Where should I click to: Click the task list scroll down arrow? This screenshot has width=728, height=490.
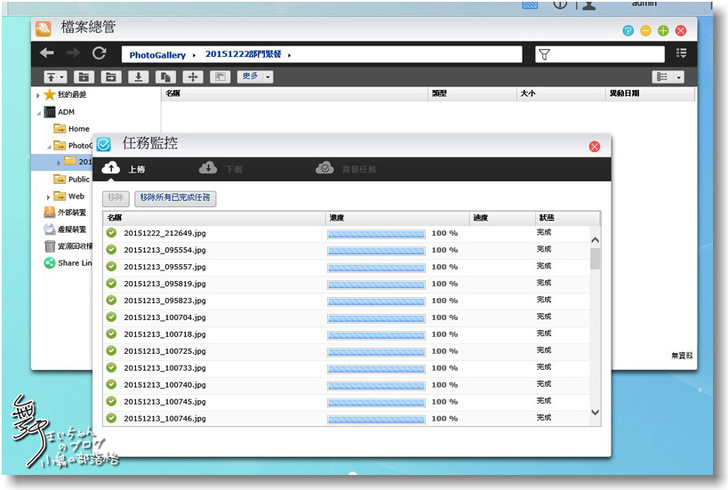[595, 412]
